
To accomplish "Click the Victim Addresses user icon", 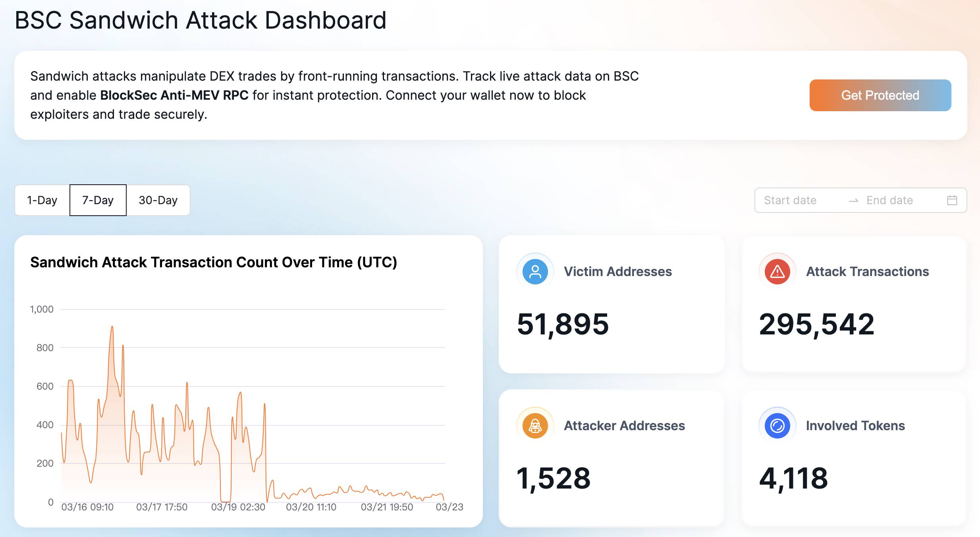I will [x=535, y=272].
